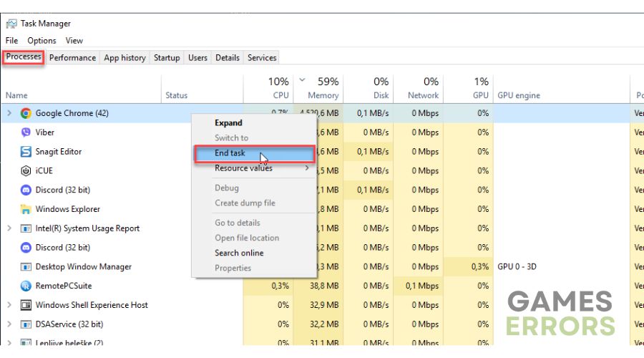Switch to the Details tab
644x358 pixels.
(x=227, y=57)
